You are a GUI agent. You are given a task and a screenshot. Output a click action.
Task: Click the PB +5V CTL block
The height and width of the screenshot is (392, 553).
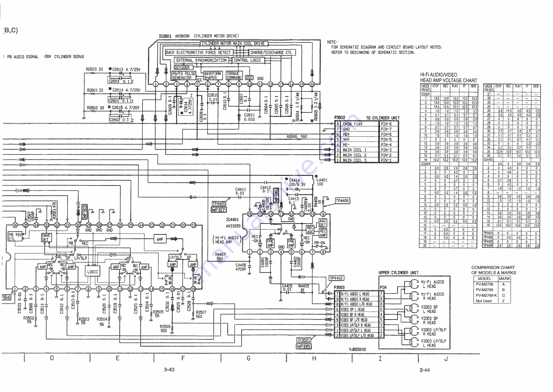click(x=15, y=237)
